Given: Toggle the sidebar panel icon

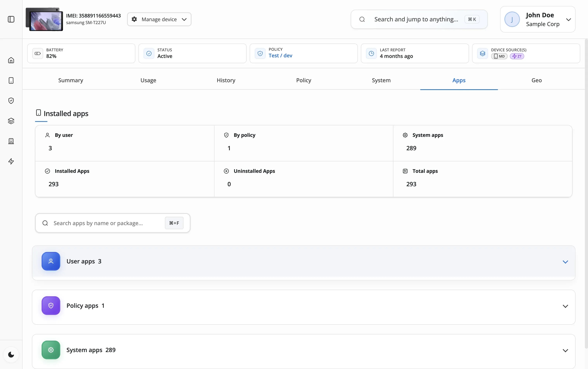Looking at the screenshot, I should tap(11, 19).
